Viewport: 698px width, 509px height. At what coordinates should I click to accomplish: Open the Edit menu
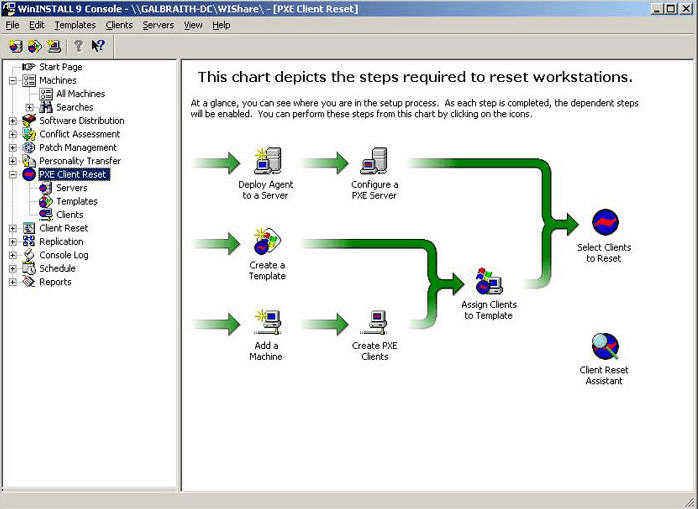[x=37, y=25]
